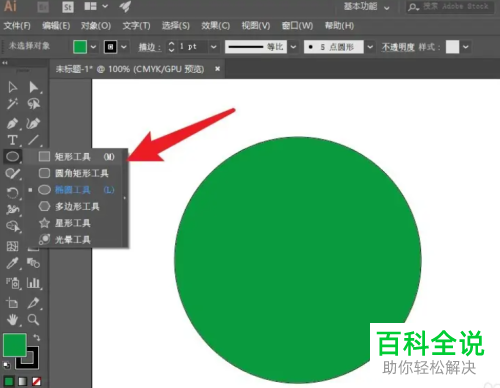
Task: Select the Mesh tool
Action: click(12, 246)
